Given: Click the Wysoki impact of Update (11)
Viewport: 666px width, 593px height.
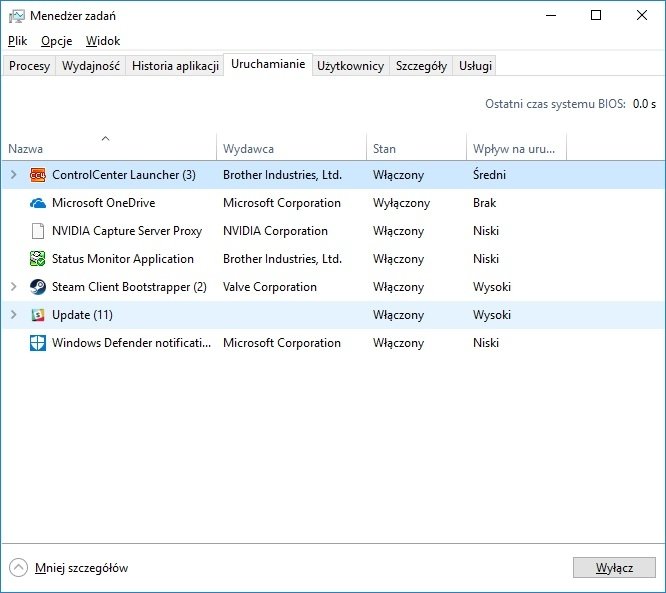Looking at the screenshot, I should click(492, 315).
